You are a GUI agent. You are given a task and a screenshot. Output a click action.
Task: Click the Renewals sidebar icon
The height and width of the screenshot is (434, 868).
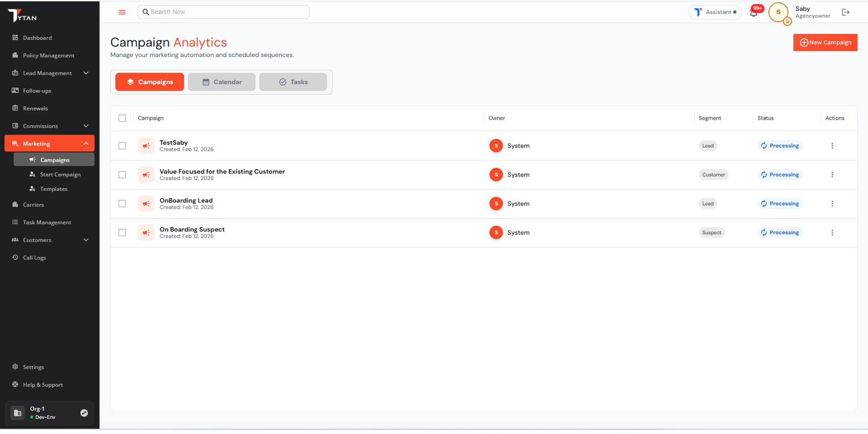tap(15, 108)
